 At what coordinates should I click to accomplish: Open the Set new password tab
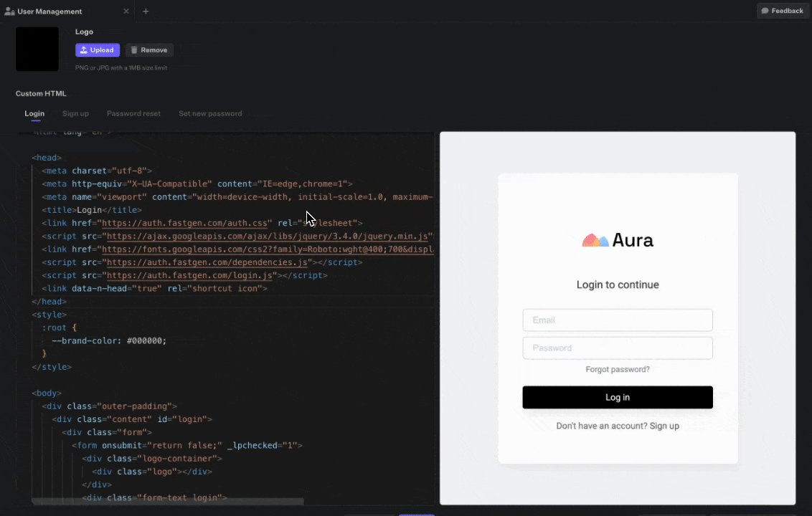pyautogui.click(x=210, y=113)
